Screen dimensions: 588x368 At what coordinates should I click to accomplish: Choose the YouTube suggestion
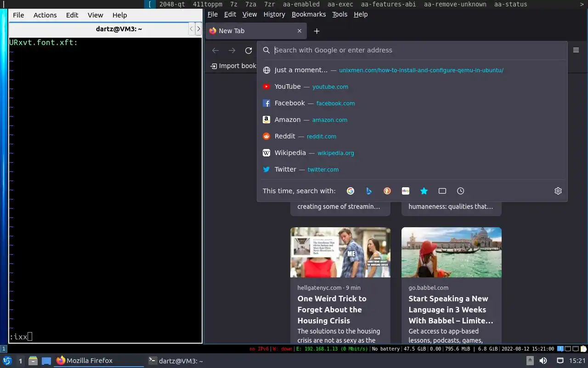412,86
